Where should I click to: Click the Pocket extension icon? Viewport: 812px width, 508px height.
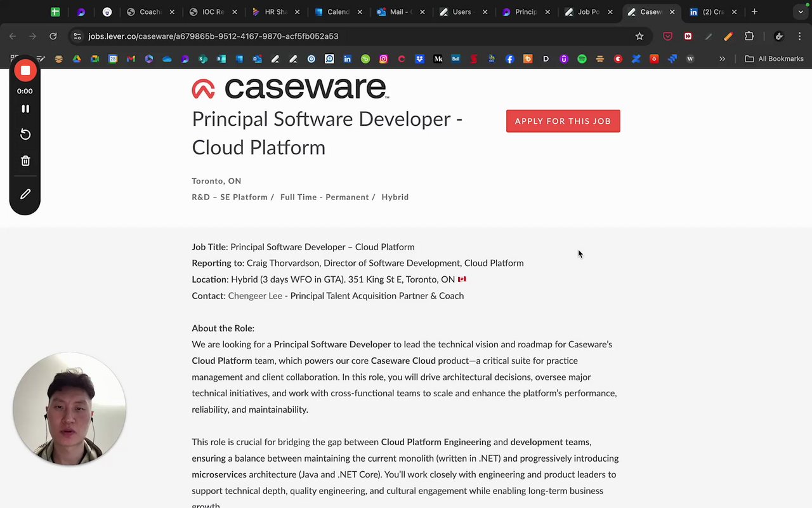(x=667, y=36)
